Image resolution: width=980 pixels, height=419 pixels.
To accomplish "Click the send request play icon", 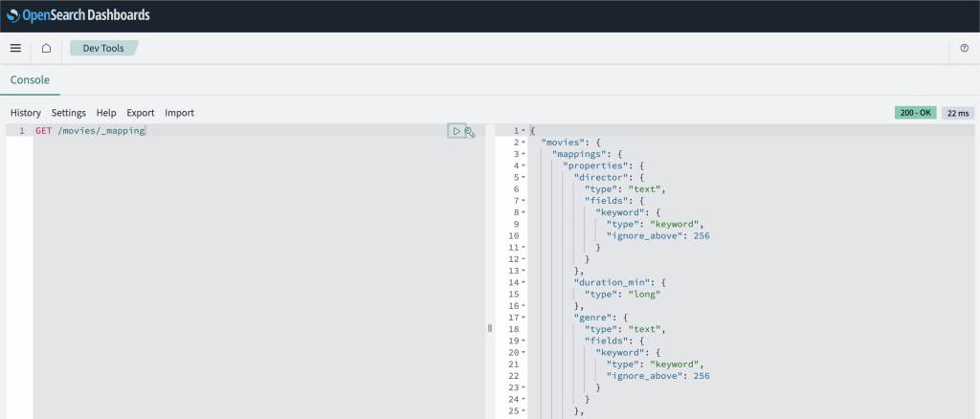I will [x=457, y=131].
